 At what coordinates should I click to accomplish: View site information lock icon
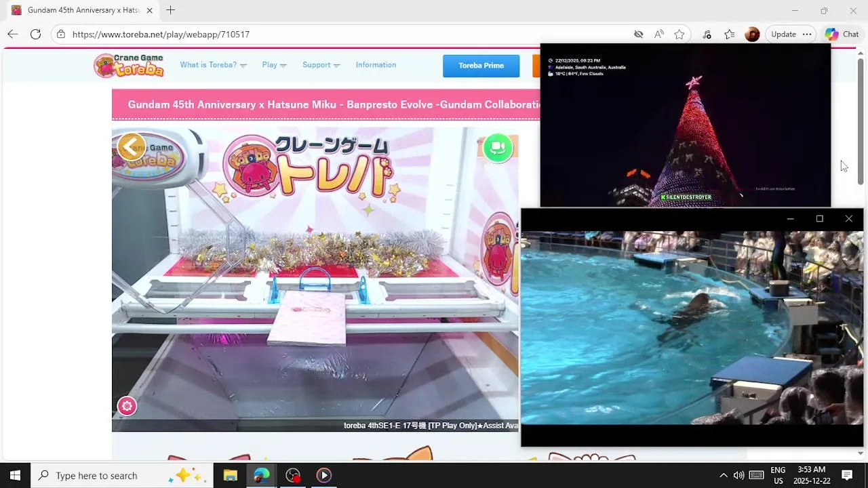point(61,34)
